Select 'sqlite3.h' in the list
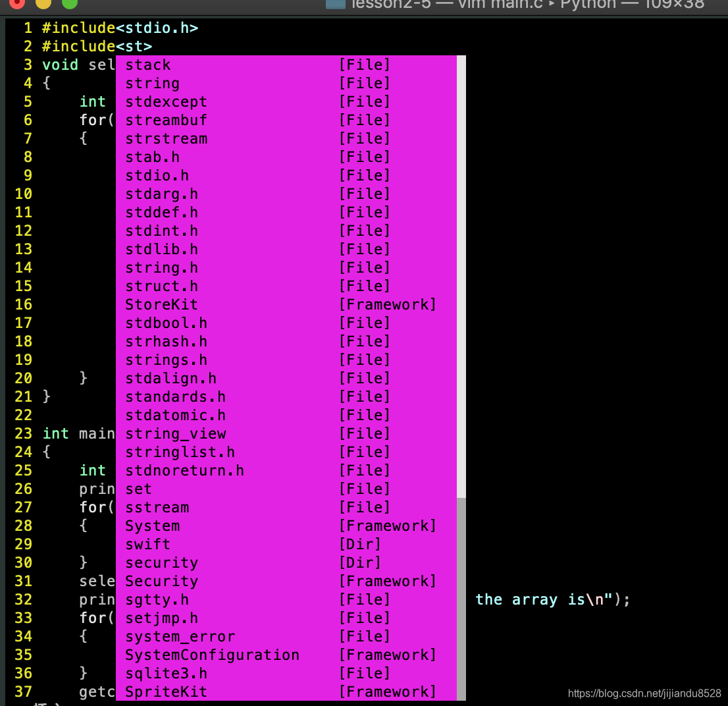The width and height of the screenshot is (728, 706). [x=286, y=673]
